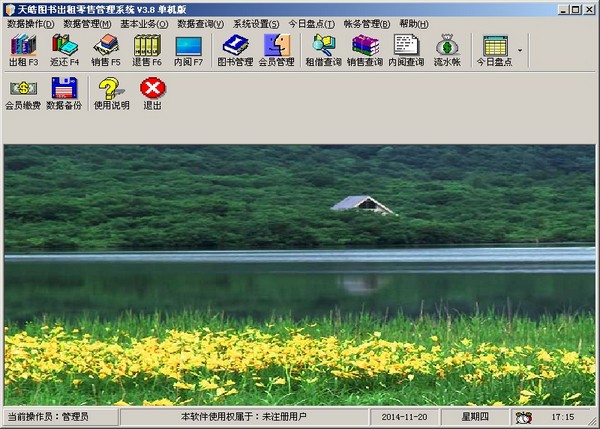Image resolution: width=600 pixels, height=429 pixels.
Task: Open the 销售查询 sales query
Action: click(365, 50)
